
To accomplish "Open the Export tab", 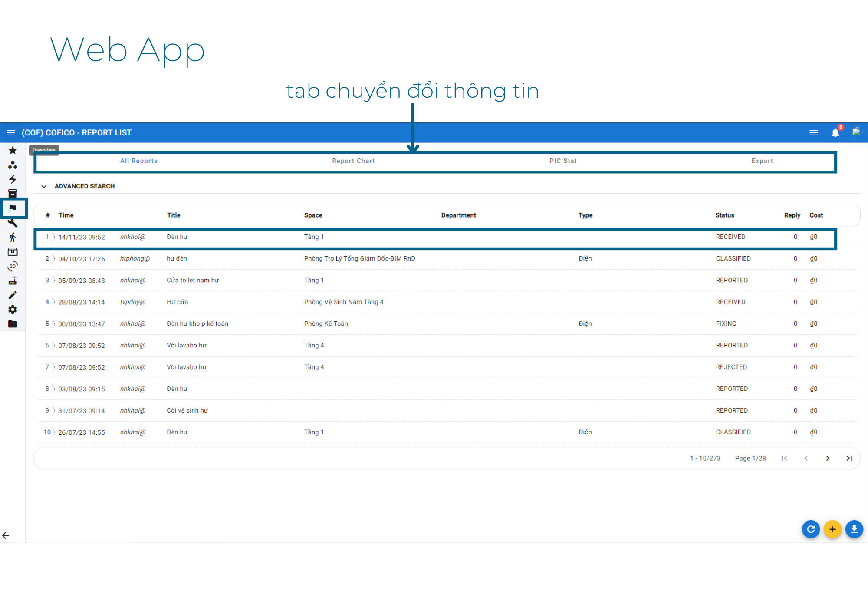I will click(762, 161).
